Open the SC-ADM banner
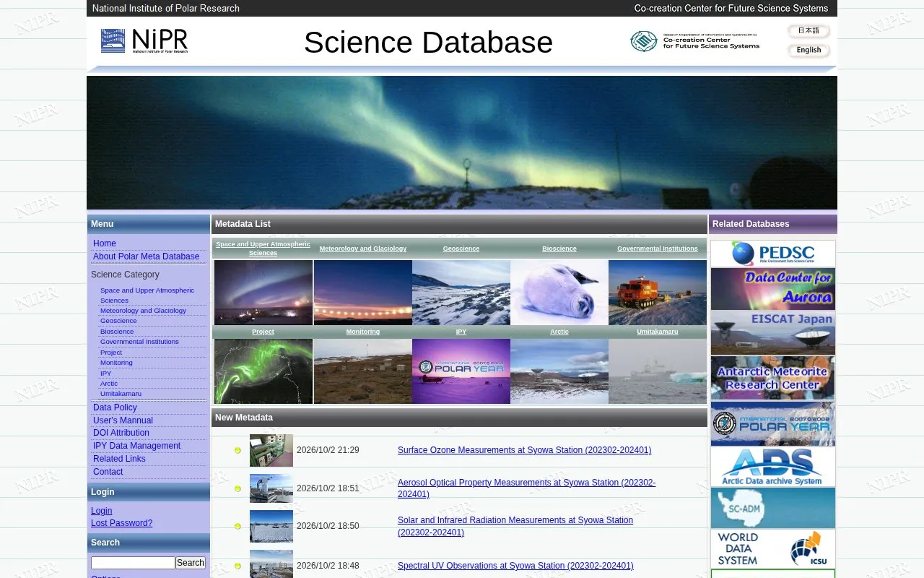Viewport: 924px width, 578px height. tap(773, 508)
